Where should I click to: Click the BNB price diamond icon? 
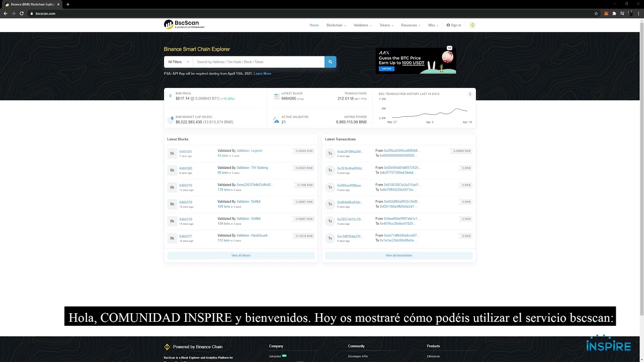point(171,96)
